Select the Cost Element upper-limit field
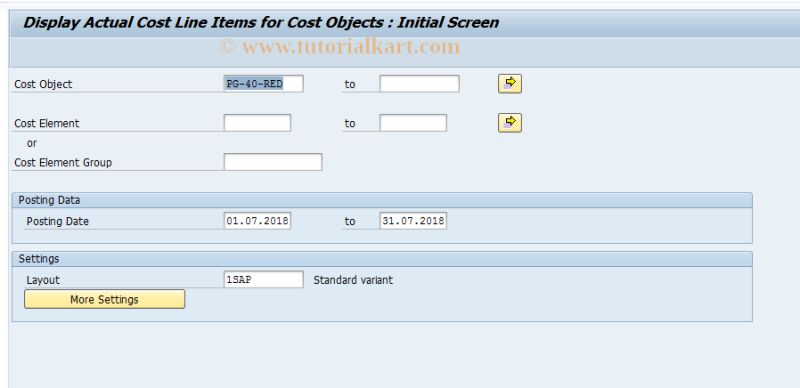 coord(413,123)
